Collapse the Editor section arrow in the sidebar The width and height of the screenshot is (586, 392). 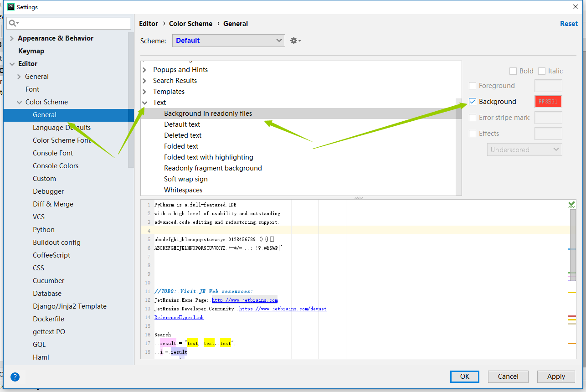(11, 64)
